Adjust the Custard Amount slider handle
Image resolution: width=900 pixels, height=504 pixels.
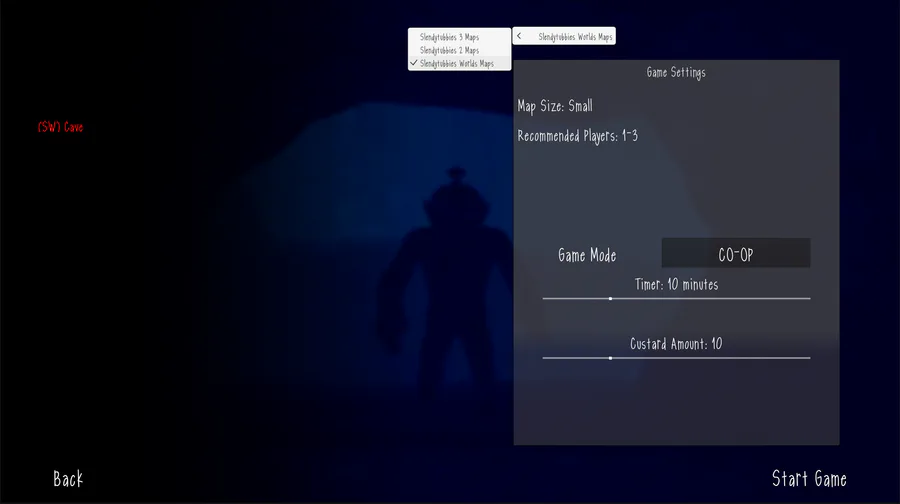pyautogui.click(x=610, y=358)
